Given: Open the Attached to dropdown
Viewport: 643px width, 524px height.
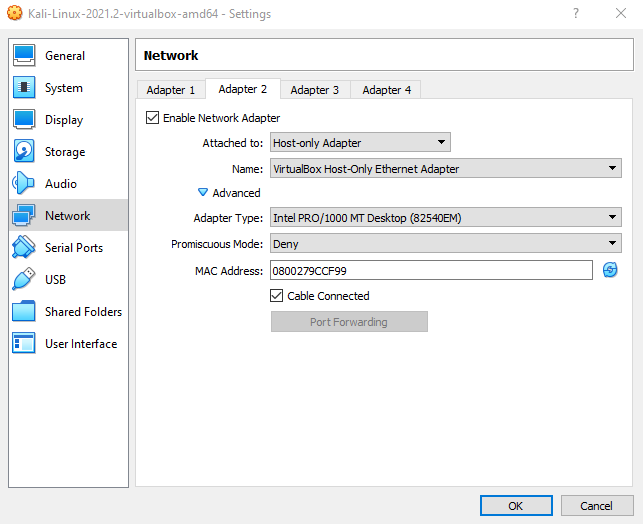Looking at the screenshot, I should click(360, 143).
